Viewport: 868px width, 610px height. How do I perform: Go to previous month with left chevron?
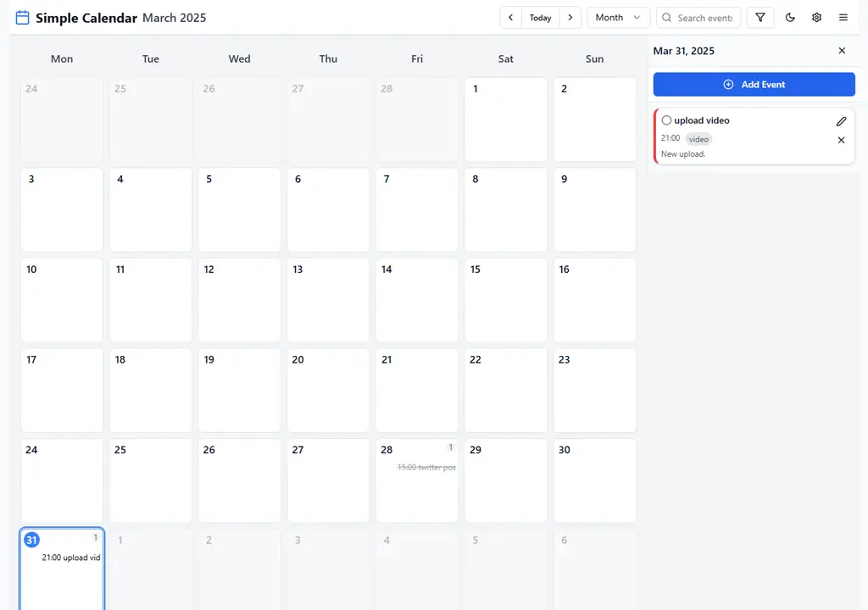(510, 17)
